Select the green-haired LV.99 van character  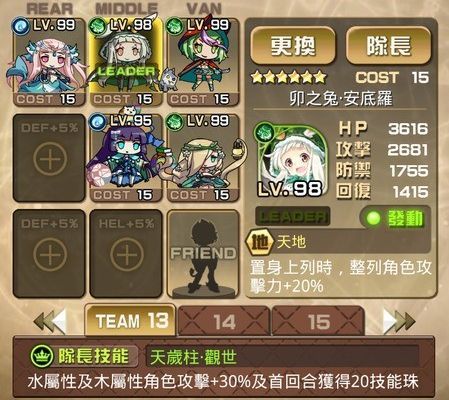[203, 62]
